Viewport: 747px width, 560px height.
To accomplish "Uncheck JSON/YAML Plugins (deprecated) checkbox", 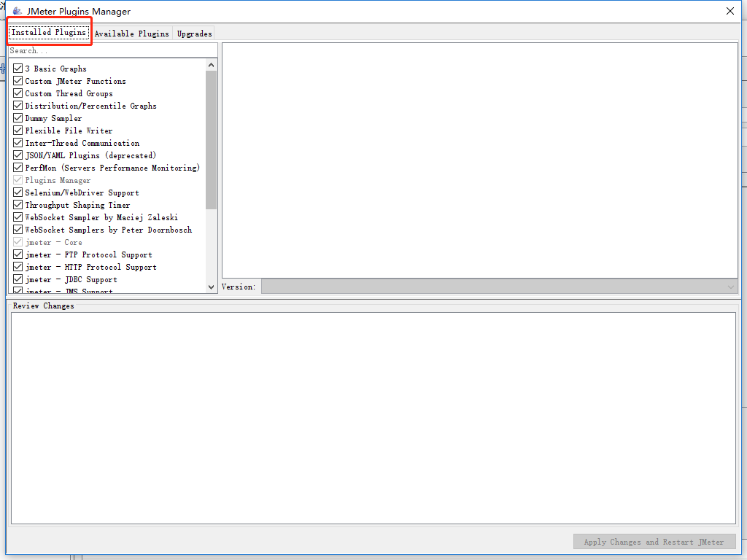I will pyautogui.click(x=18, y=155).
